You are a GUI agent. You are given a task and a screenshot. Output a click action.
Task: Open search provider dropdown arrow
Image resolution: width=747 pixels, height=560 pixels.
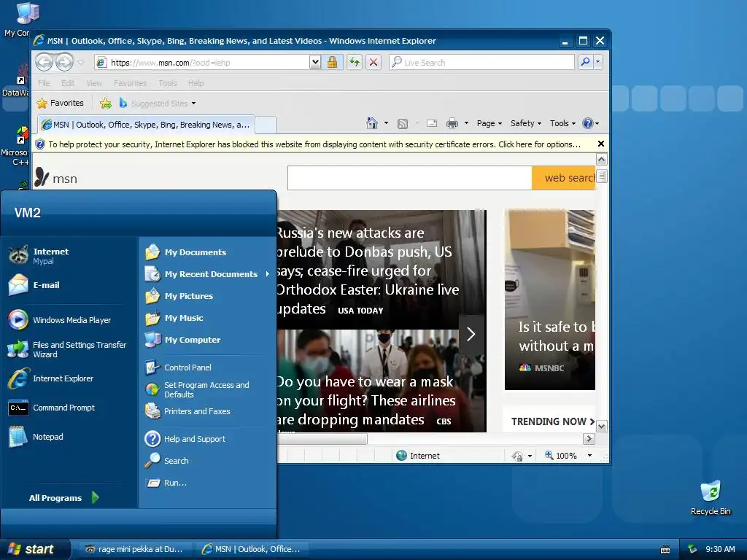click(x=597, y=63)
